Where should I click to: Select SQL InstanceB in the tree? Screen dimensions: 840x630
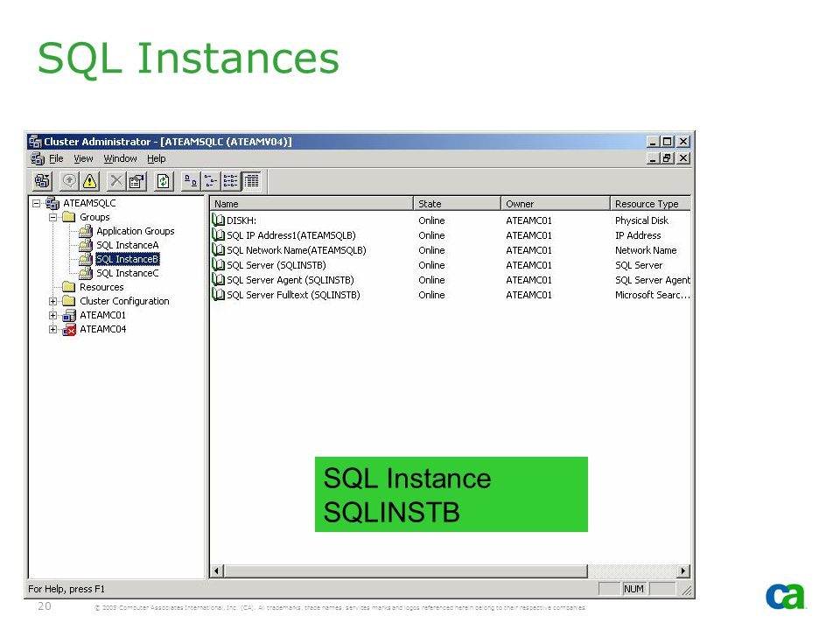click(127, 259)
